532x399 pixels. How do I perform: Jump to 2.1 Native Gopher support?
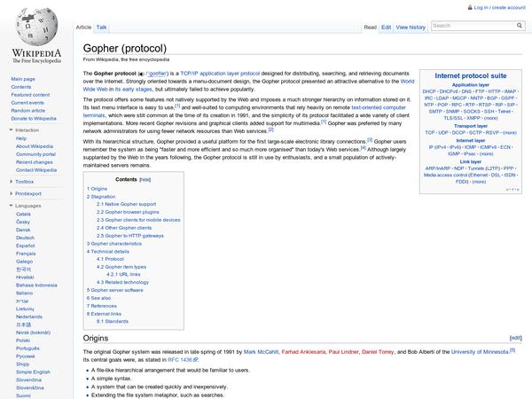126,204
